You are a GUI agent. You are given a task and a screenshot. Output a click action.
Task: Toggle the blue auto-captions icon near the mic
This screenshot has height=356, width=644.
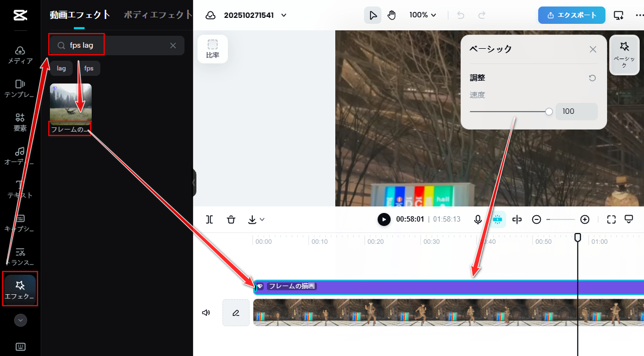pos(498,219)
